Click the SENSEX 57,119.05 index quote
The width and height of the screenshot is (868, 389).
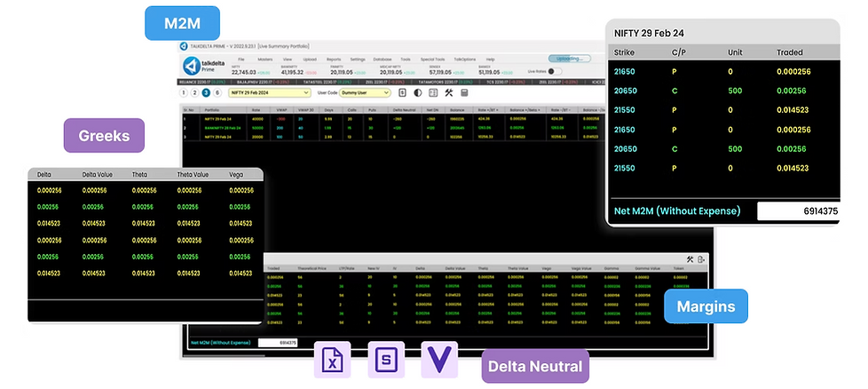coord(448,70)
